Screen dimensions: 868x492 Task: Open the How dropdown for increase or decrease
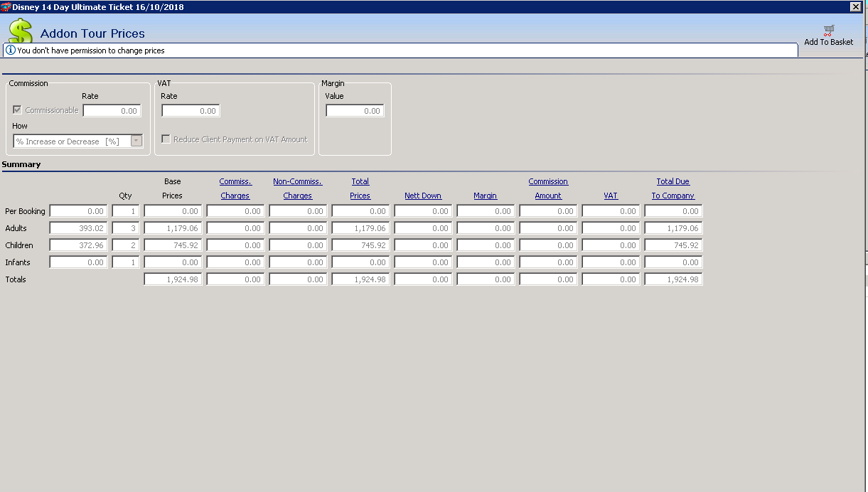click(x=136, y=141)
